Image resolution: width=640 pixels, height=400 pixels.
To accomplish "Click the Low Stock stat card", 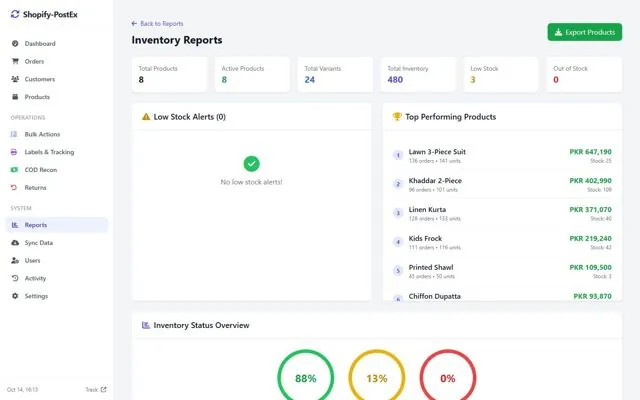I will pyautogui.click(x=501, y=74).
